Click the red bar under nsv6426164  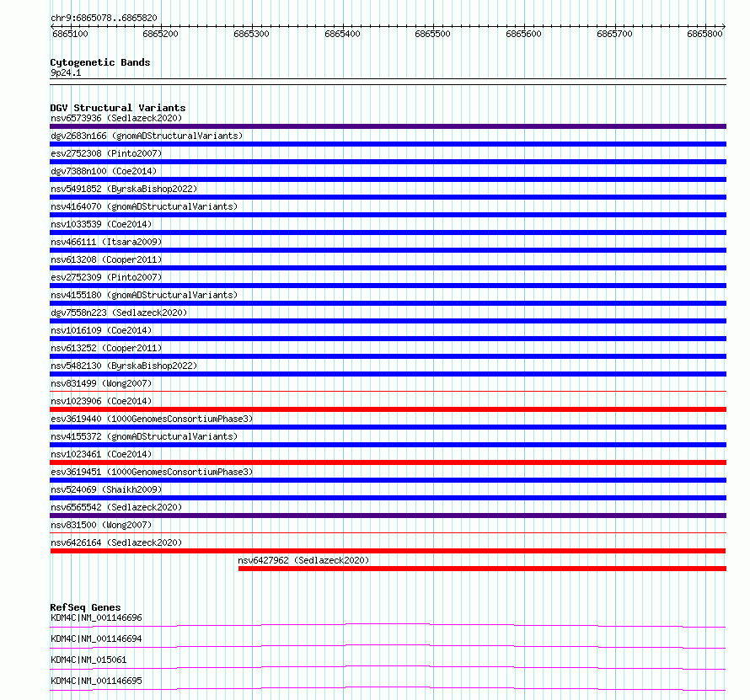(388, 551)
